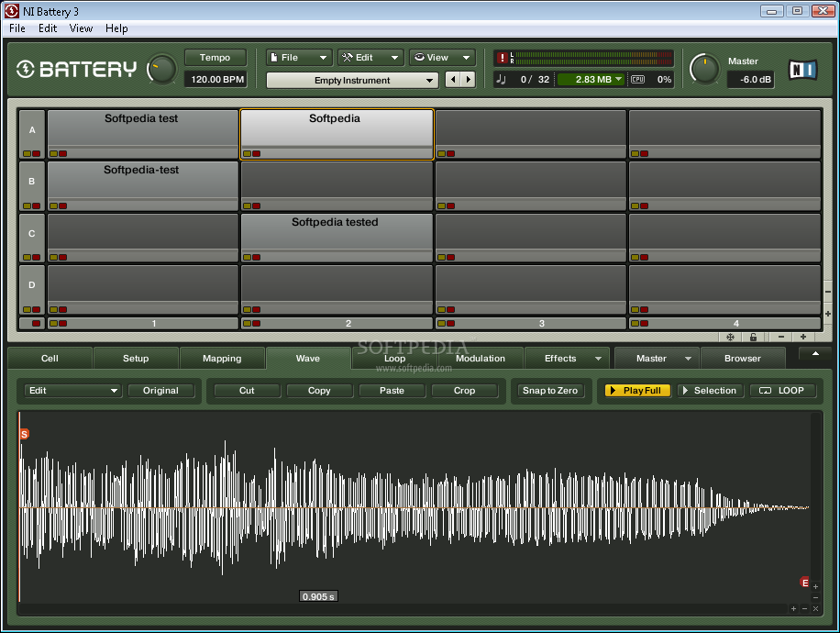This screenshot has width=840, height=633.
Task: Click the unlock padlock icon below matrix
Action: click(753, 337)
